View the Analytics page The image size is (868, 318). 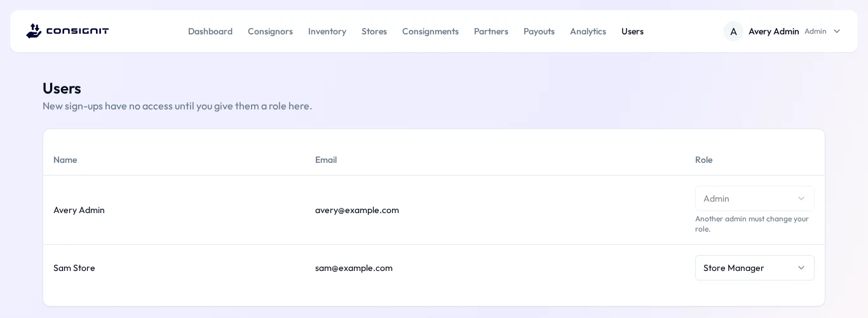click(588, 31)
